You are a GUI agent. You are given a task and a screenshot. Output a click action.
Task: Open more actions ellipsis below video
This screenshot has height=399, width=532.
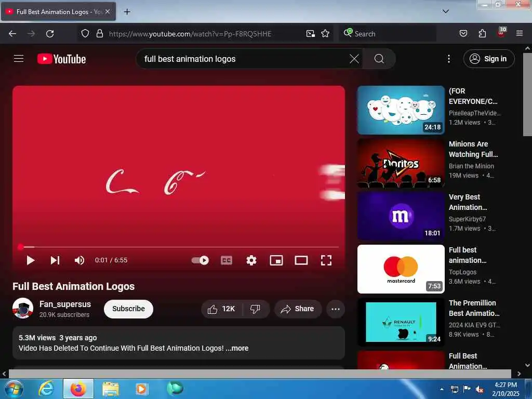click(336, 309)
